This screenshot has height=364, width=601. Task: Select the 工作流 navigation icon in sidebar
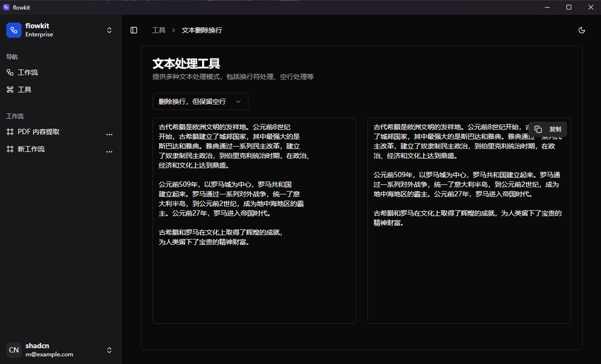coord(9,72)
